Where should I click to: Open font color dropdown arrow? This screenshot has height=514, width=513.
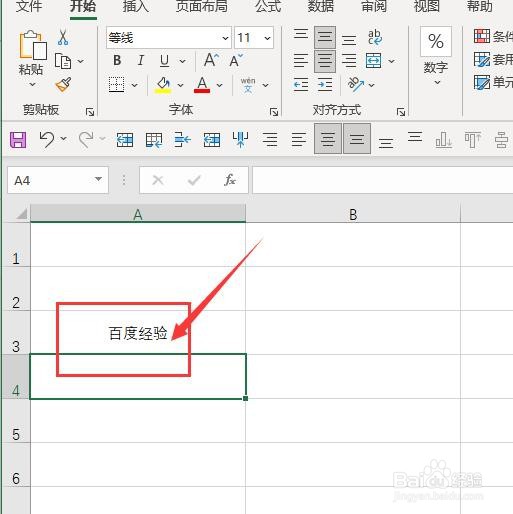(x=219, y=85)
